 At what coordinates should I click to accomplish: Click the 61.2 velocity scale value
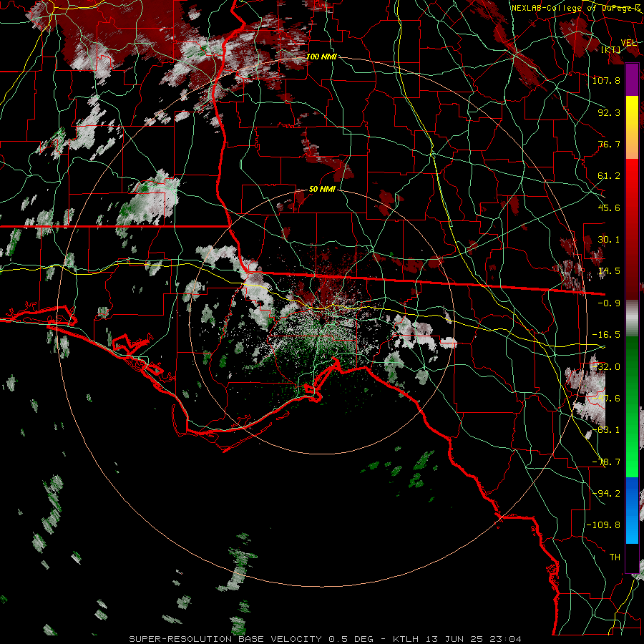609,176
